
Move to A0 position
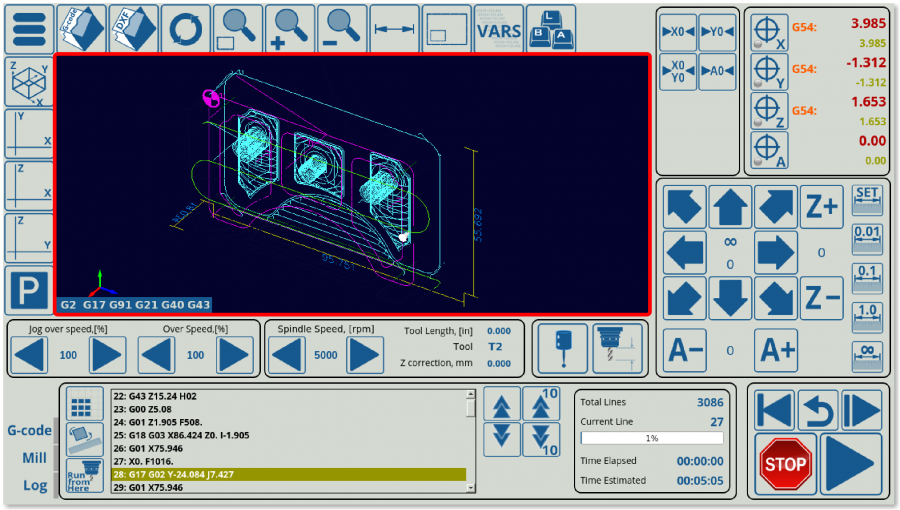tap(717, 72)
